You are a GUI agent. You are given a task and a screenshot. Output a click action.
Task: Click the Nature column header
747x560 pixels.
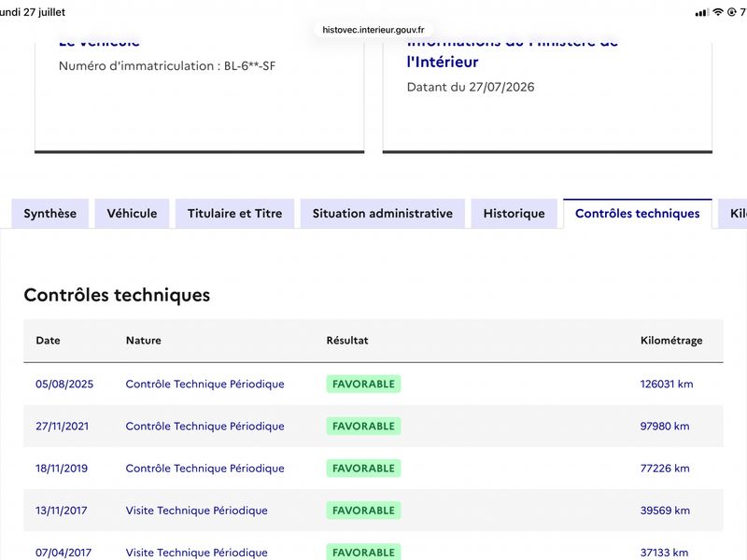coord(144,341)
